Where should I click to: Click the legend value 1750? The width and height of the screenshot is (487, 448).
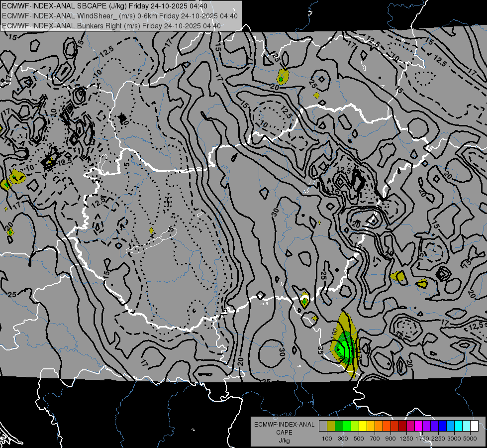coord(422,439)
